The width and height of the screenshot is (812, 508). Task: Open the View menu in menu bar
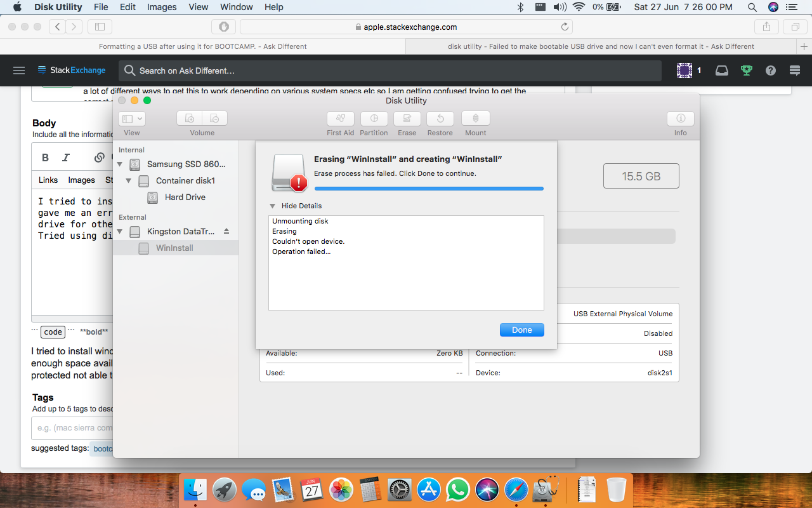[199, 7]
